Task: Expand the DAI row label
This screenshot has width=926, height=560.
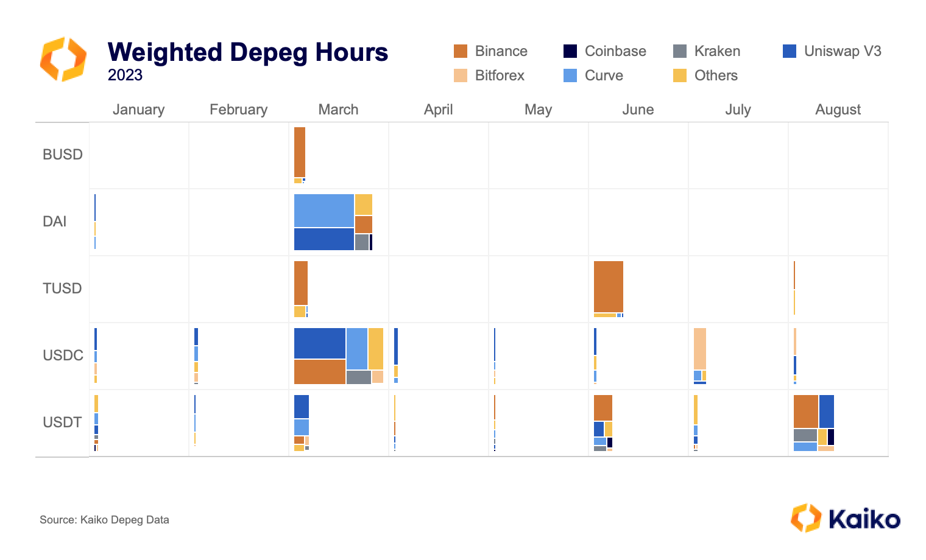Action: pyautogui.click(x=55, y=222)
